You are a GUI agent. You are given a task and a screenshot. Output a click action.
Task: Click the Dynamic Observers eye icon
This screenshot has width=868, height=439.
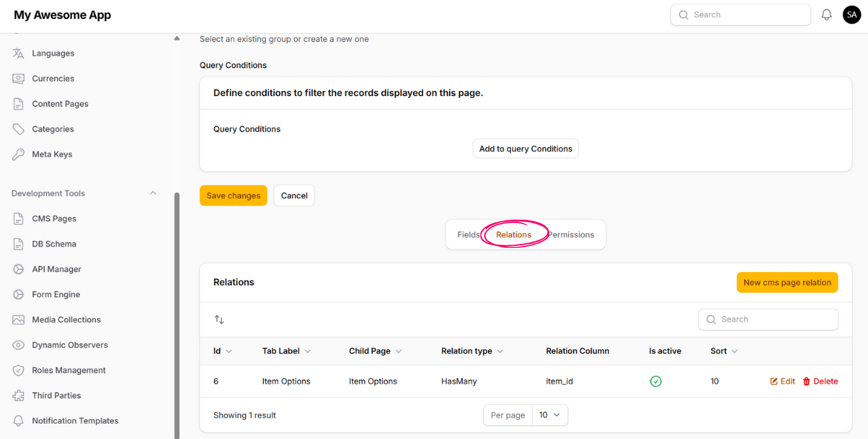pyautogui.click(x=18, y=345)
